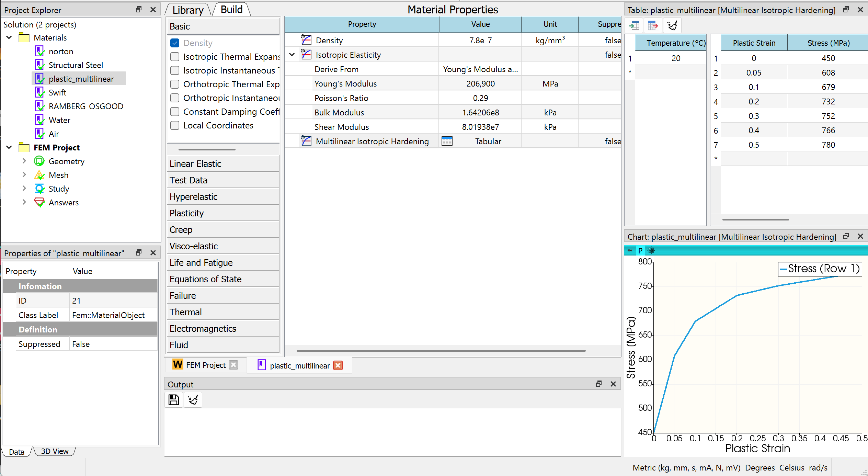Expand the Mesh node
Screen dimensions: 868x476
coord(24,174)
